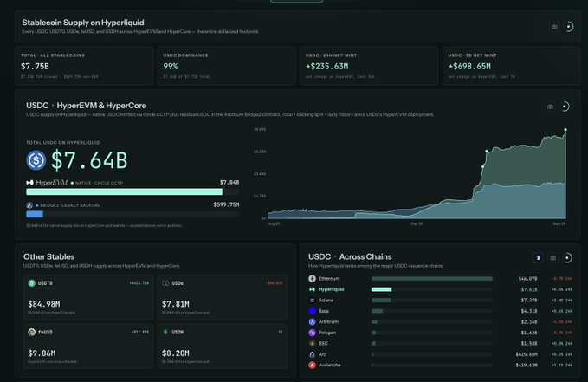Click the camera icon in Stablecoin Supply header
This screenshot has height=382, width=588.
click(554, 27)
